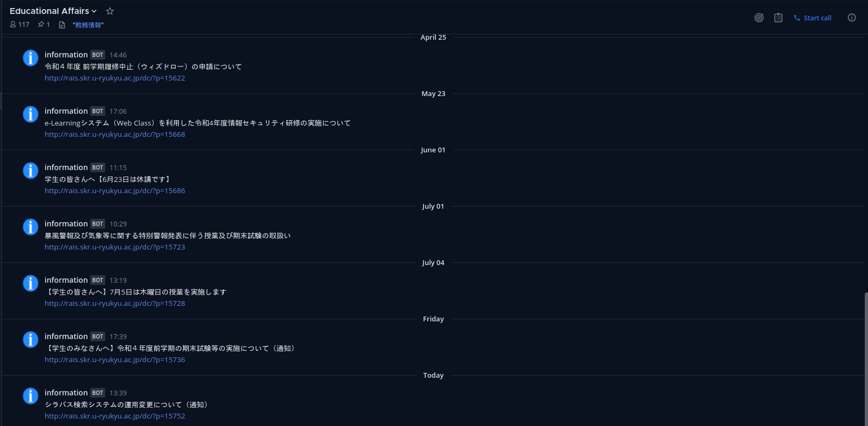Follow the link ending in p=15686
Screen dimensions: 868x426
tap(115, 191)
